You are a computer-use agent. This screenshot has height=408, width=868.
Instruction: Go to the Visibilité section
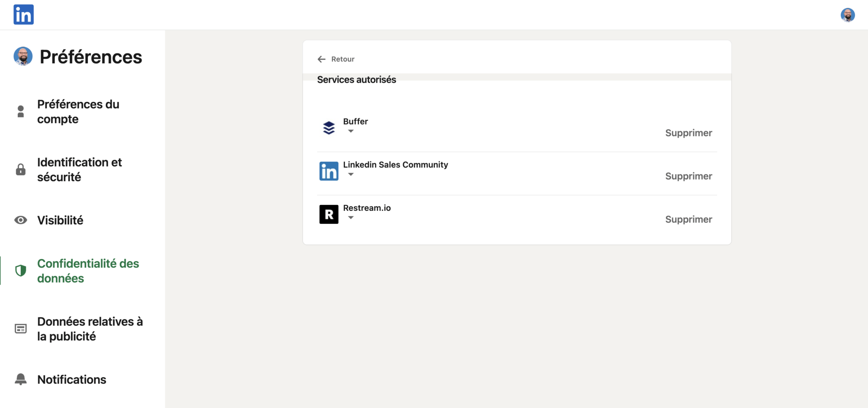click(60, 220)
